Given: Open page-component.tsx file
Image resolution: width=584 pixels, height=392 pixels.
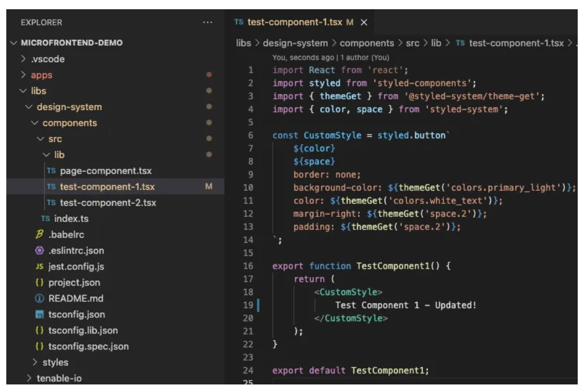Looking at the screenshot, I should tap(106, 171).
